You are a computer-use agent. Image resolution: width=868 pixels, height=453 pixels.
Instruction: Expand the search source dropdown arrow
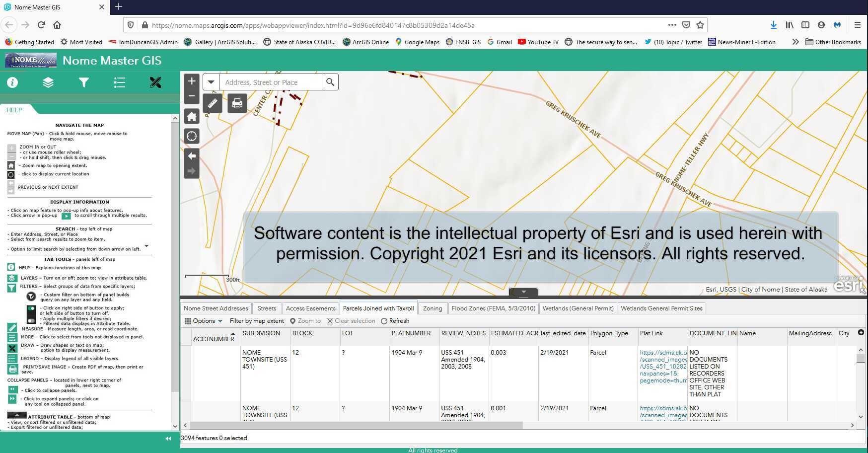[x=211, y=82]
